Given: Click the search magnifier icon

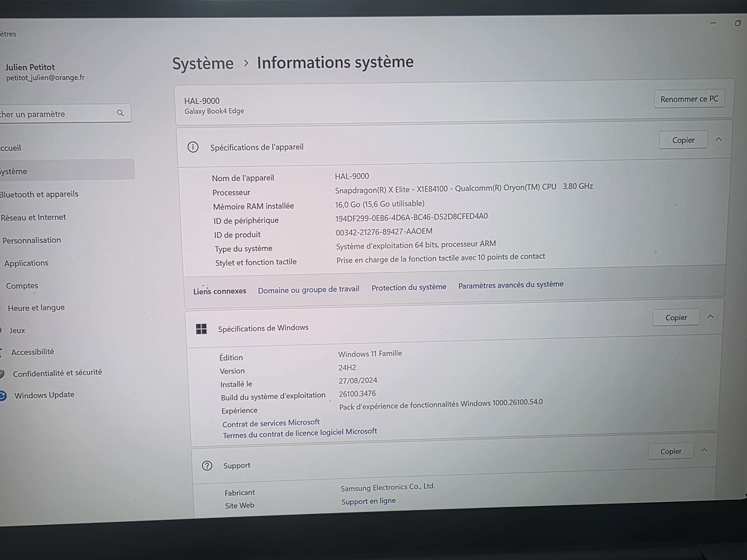Looking at the screenshot, I should pos(120,113).
